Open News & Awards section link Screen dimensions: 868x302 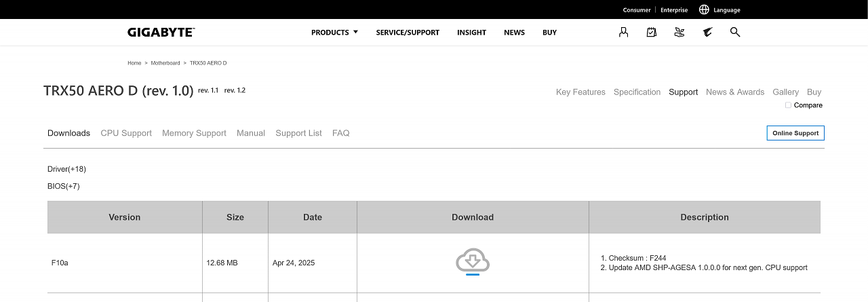point(735,92)
